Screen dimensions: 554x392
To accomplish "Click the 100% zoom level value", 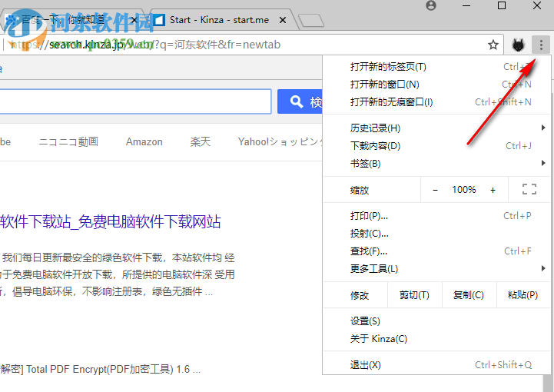I will pos(464,190).
